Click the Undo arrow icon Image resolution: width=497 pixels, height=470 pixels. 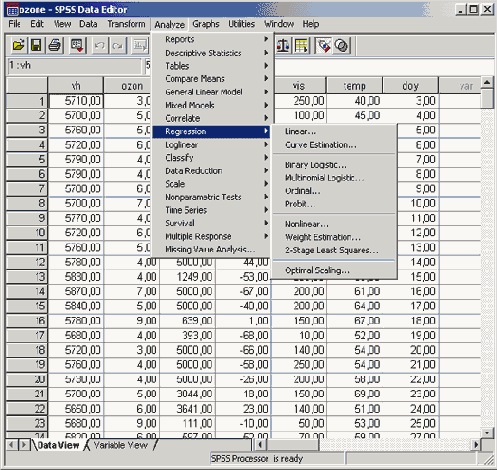tap(99, 45)
